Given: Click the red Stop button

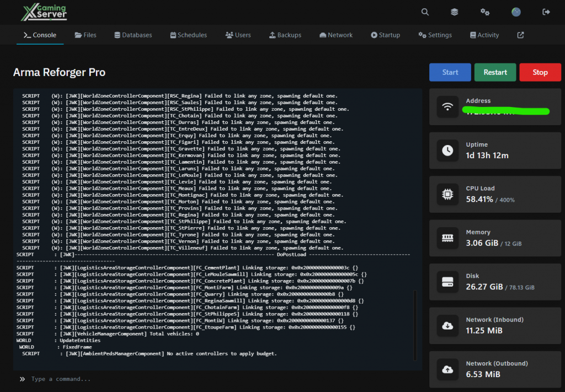Looking at the screenshot, I should 540,72.
